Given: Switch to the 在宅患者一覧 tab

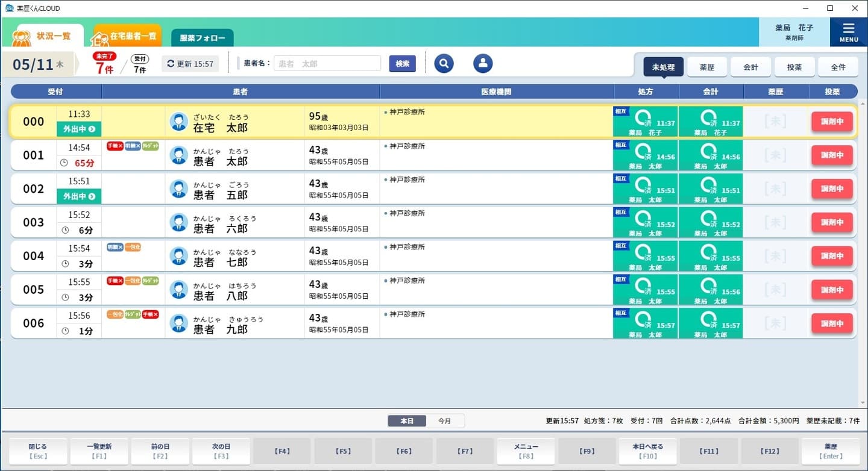Looking at the screenshot, I should point(127,36).
